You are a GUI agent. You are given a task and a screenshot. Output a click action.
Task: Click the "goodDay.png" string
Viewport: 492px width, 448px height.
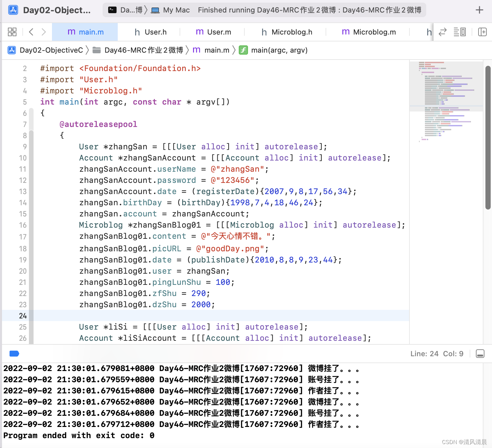click(x=230, y=249)
